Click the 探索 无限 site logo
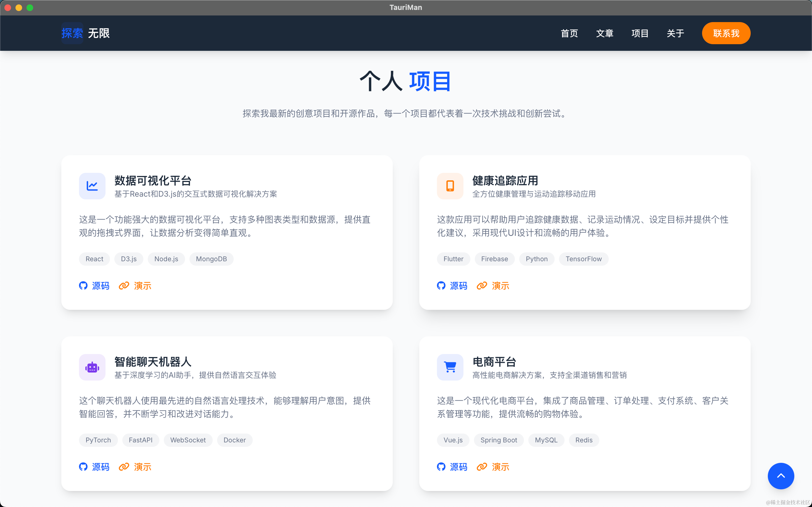The image size is (812, 507). pos(86,33)
